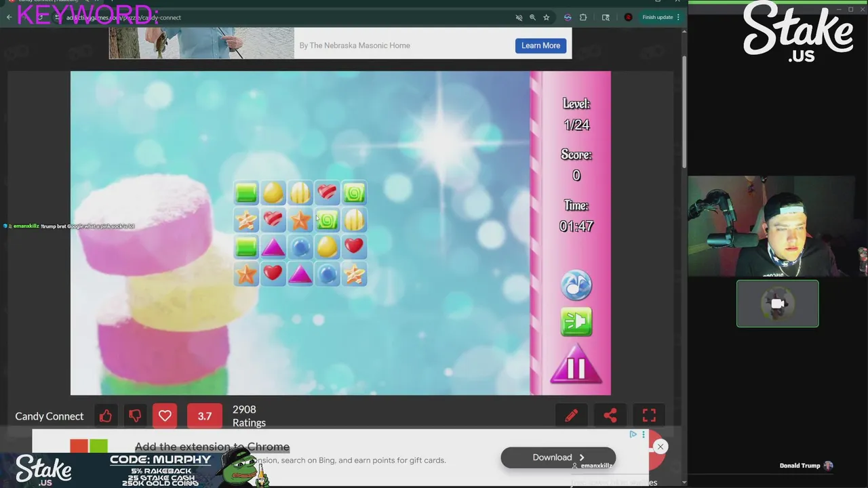Open the browser profile avatar

(628, 17)
